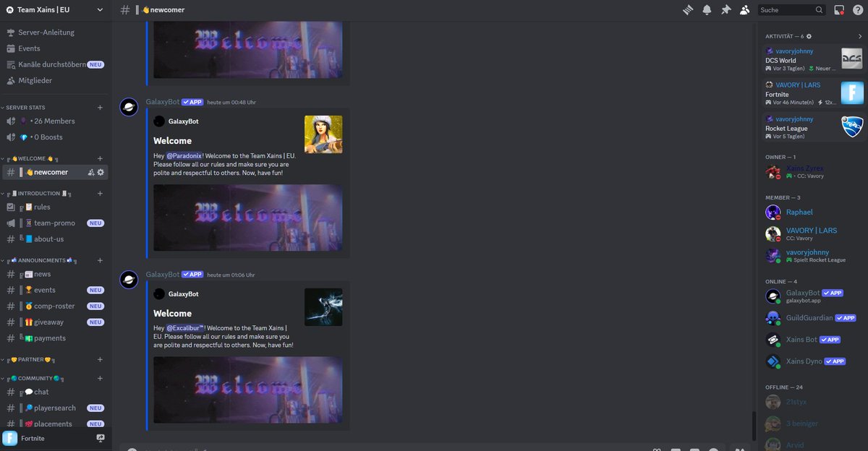Create an invite for #newcomer
The width and height of the screenshot is (868, 451).
point(90,171)
